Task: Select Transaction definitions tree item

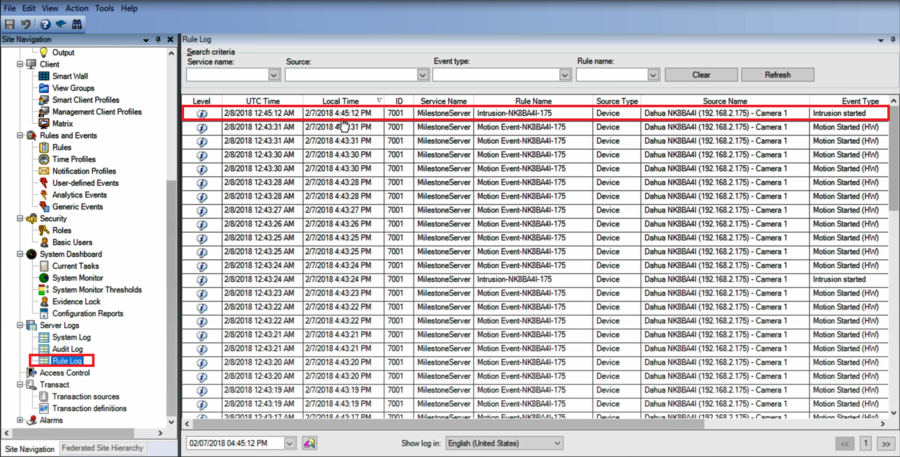Action: pyautogui.click(x=89, y=409)
